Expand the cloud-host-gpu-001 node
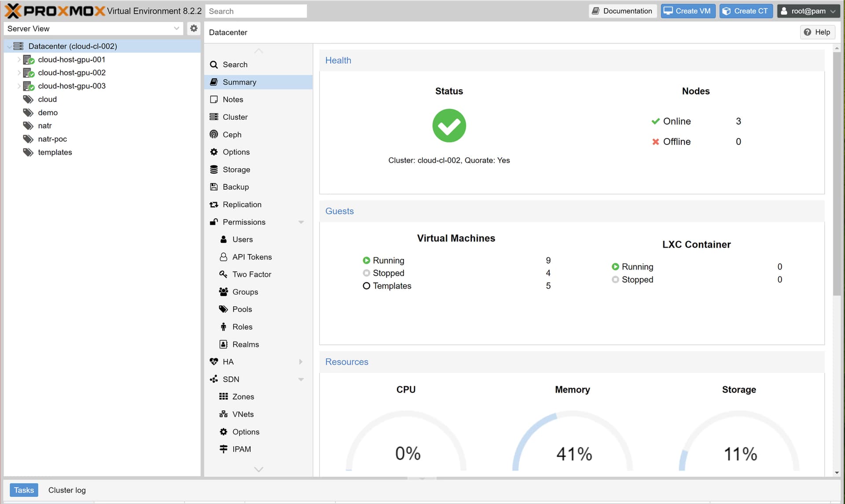845x504 pixels. (x=18, y=59)
